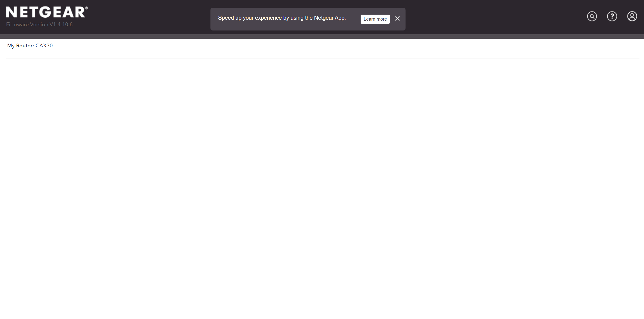
Task: Select the CAX30 router name text
Action: pos(44,46)
